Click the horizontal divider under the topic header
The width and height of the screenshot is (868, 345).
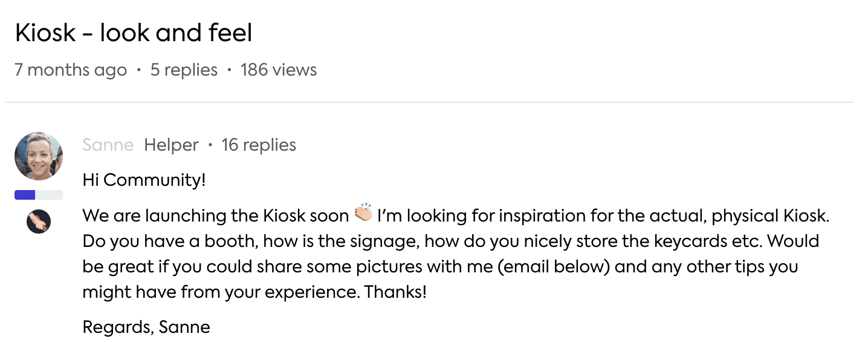[429, 102]
